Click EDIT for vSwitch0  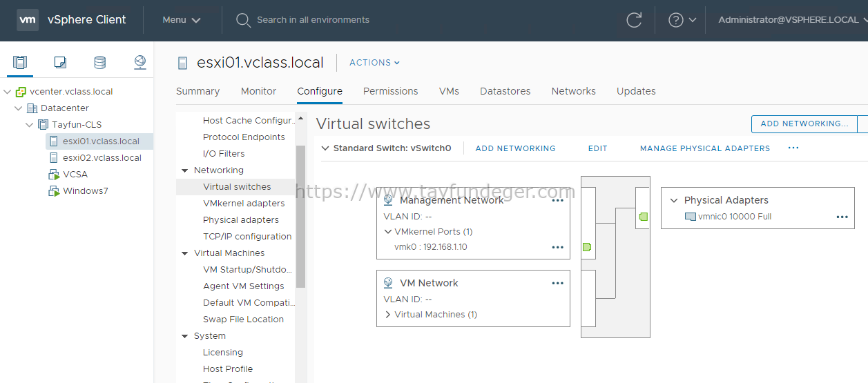[x=598, y=148]
